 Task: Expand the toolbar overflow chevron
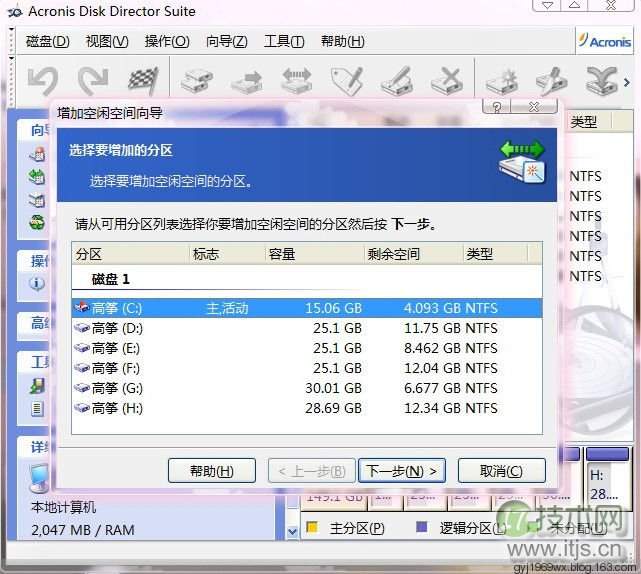627,82
